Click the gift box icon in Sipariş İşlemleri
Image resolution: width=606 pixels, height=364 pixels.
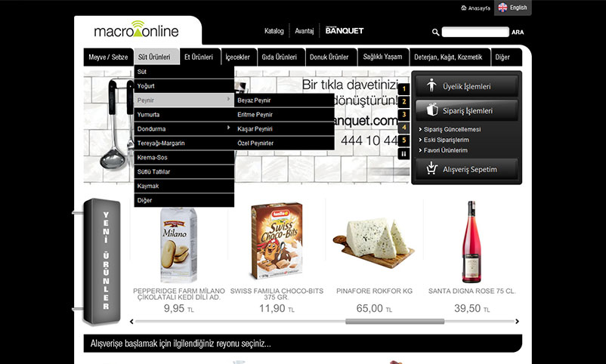[432, 110]
